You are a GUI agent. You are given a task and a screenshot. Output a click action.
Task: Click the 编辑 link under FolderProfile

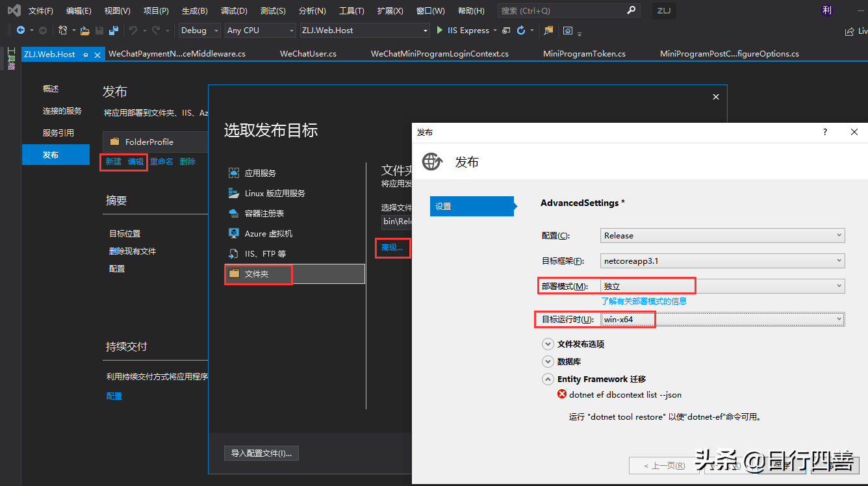135,161
